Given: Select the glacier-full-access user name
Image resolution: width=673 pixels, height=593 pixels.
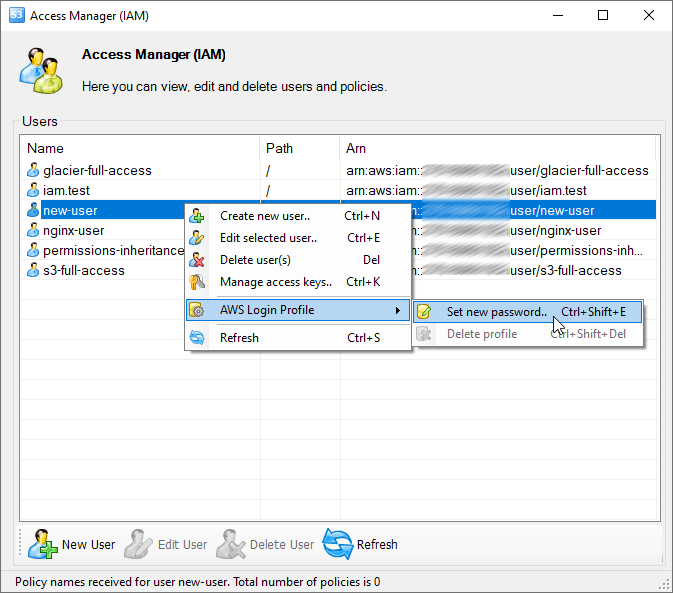Looking at the screenshot, I should pos(97,170).
